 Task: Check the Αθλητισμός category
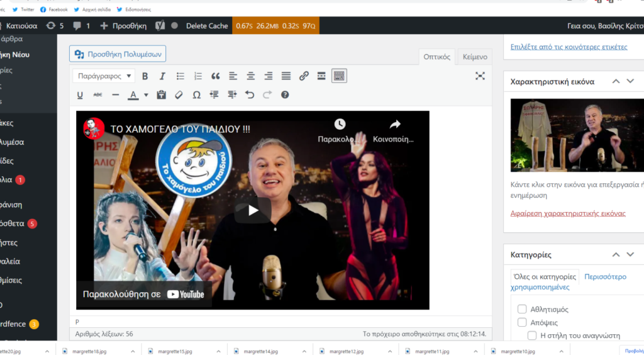522,309
